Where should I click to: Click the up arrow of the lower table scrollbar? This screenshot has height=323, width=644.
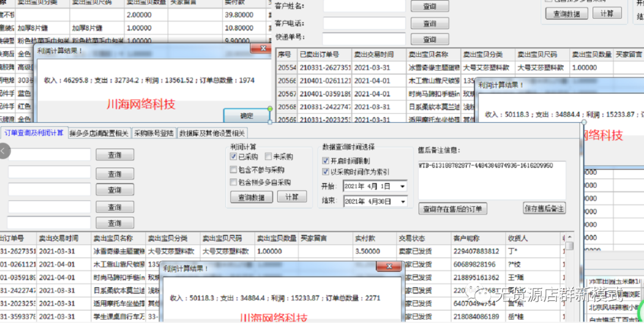click(x=569, y=238)
